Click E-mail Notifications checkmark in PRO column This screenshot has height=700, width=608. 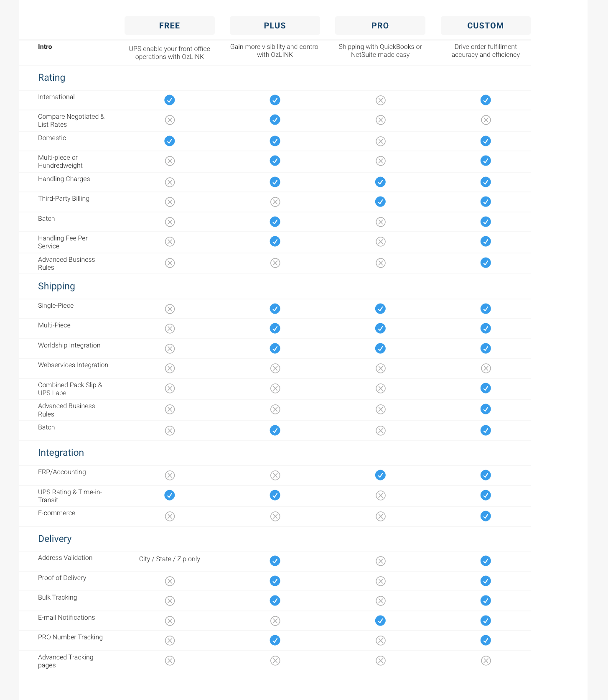point(380,621)
